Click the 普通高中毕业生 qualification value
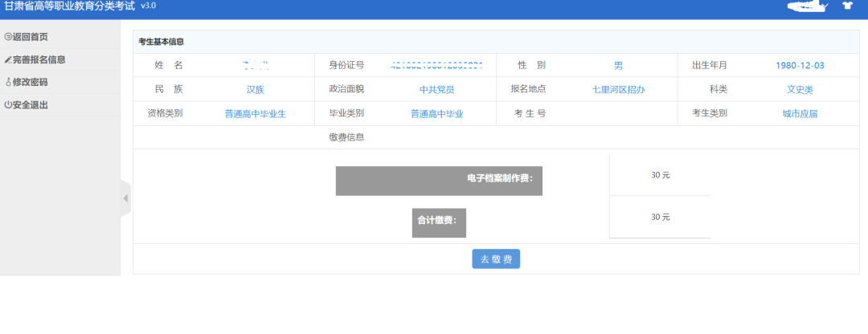The height and width of the screenshot is (334, 868). pyautogui.click(x=255, y=114)
